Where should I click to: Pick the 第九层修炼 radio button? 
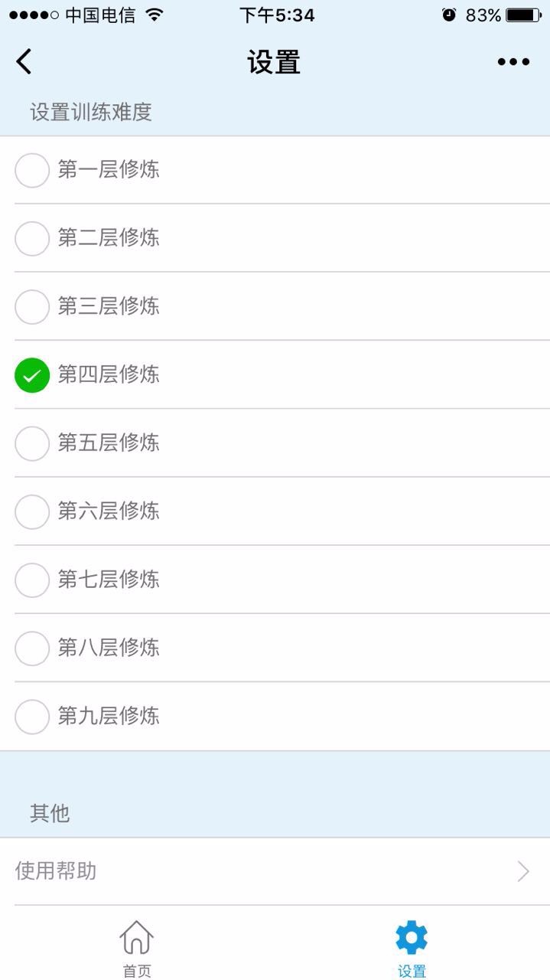(32, 717)
